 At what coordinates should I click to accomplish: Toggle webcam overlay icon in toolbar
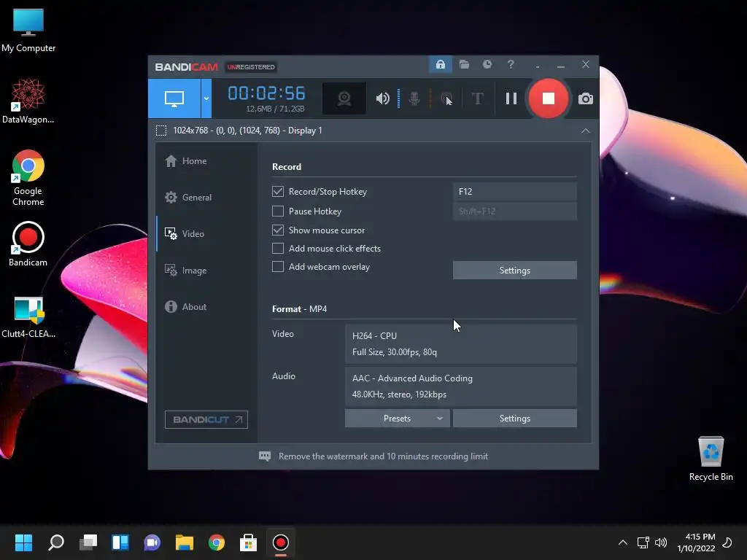click(x=344, y=98)
